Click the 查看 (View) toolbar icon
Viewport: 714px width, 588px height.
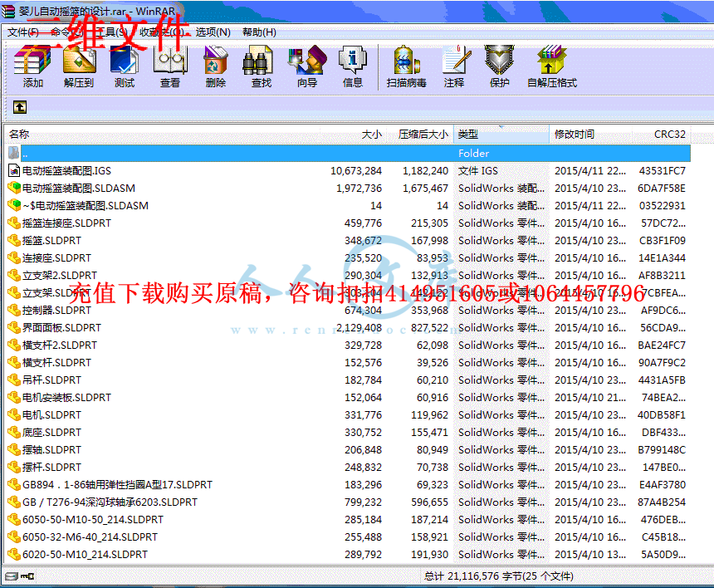pyautogui.click(x=170, y=60)
